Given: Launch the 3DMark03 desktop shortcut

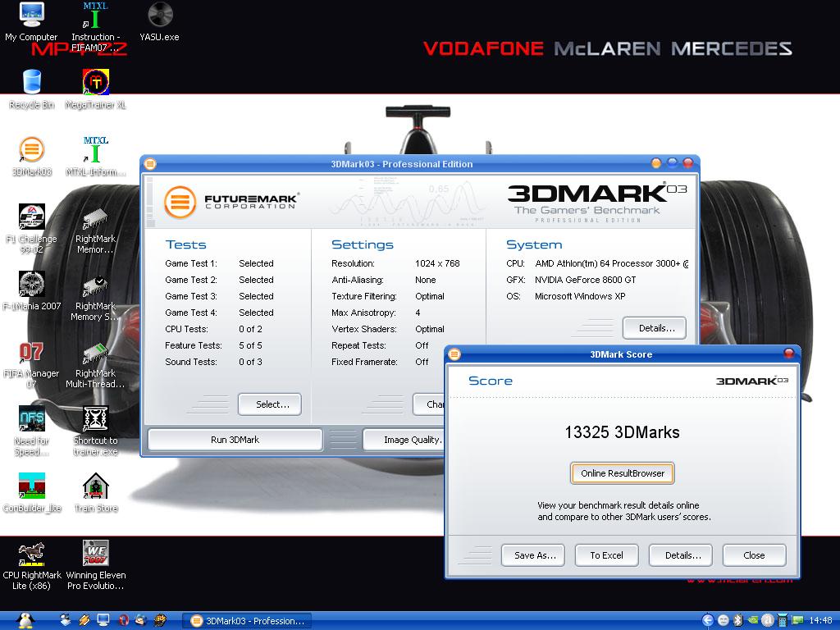Looking at the screenshot, I should [x=32, y=157].
